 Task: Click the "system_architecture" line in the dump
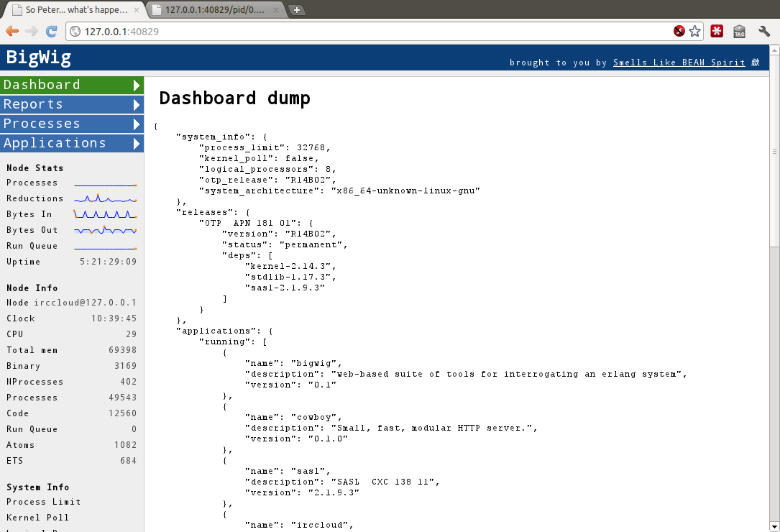coord(339,191)
